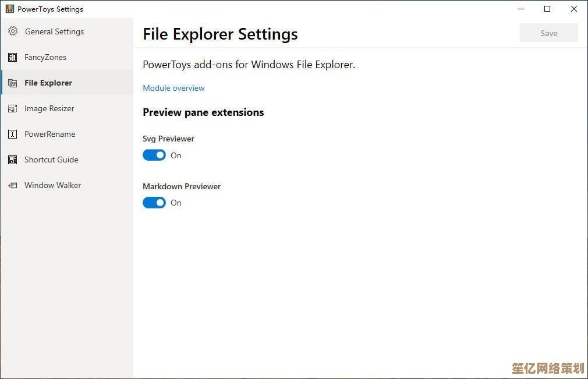Select the Image Resizer icon

coord(13,108)
